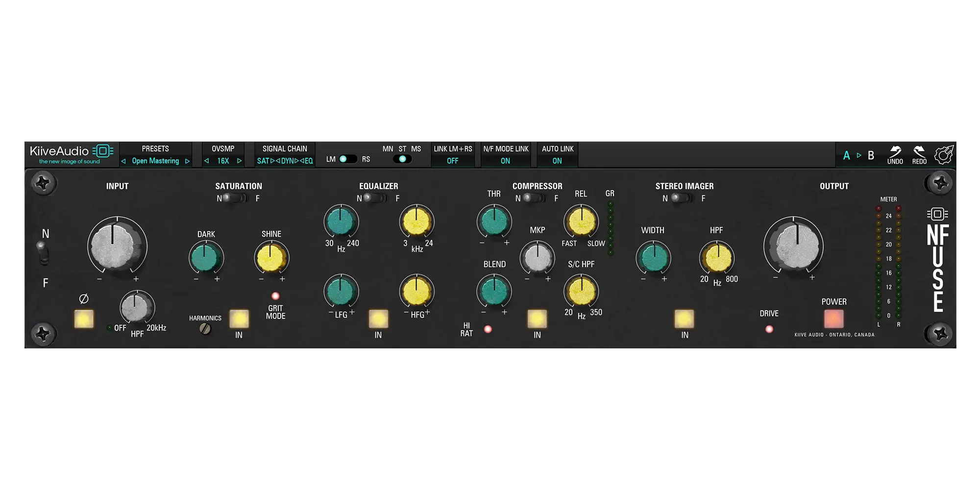Toggle the global N/F lever on left

coord(43,253)
